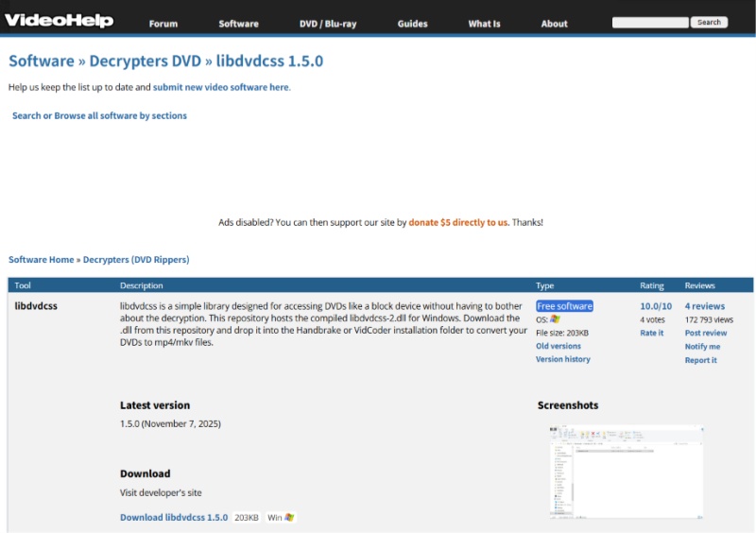Image resolution: width=756 pixels, height=533 pixels.
Task: Click the Windows icon next to Win download tag
Action: 289,517
